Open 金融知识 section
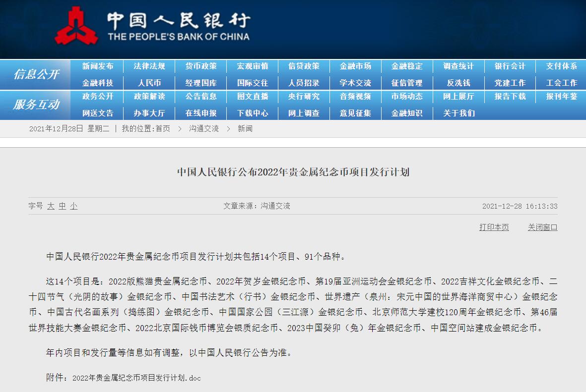Viewport: 586px width, 392px height. click(x=407, y=113)
